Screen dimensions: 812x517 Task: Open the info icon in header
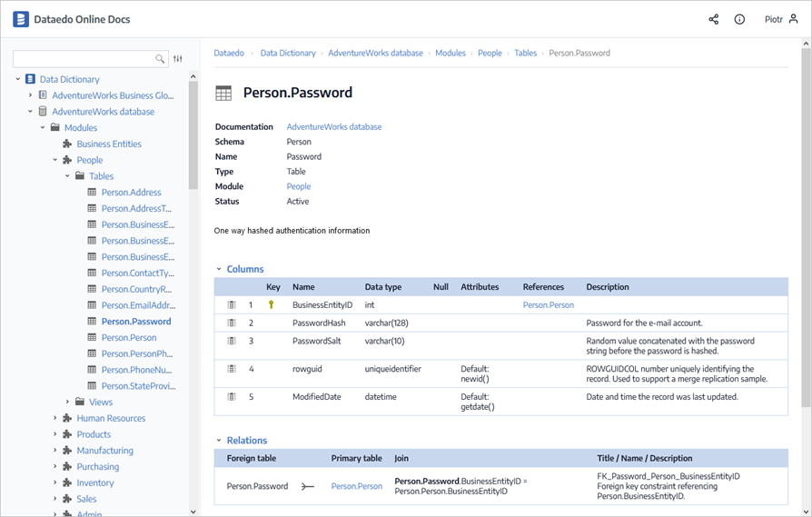click(739, 19)
